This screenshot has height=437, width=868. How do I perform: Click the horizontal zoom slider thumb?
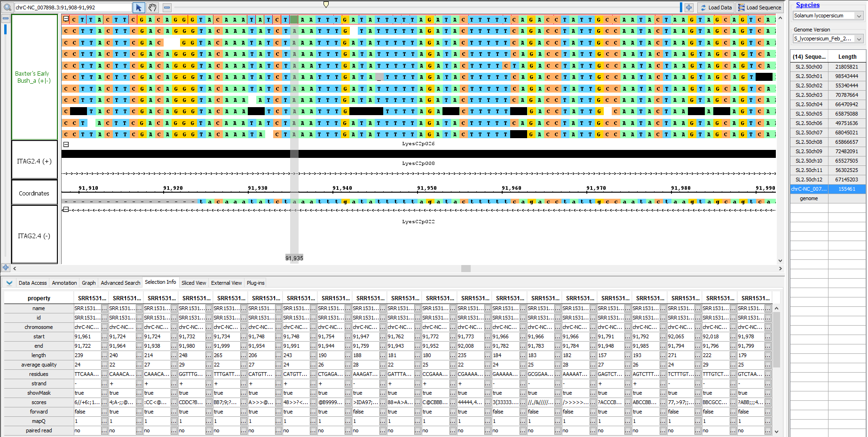point(326,5)
